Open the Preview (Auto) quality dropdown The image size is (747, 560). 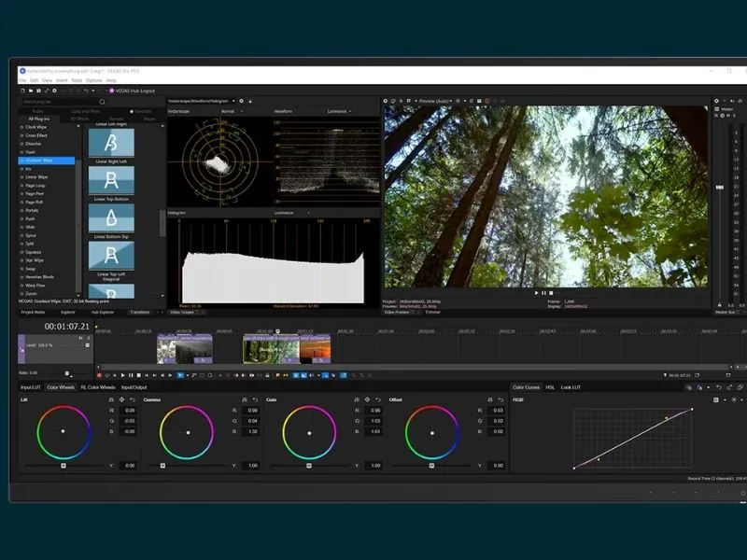(435, 101)
